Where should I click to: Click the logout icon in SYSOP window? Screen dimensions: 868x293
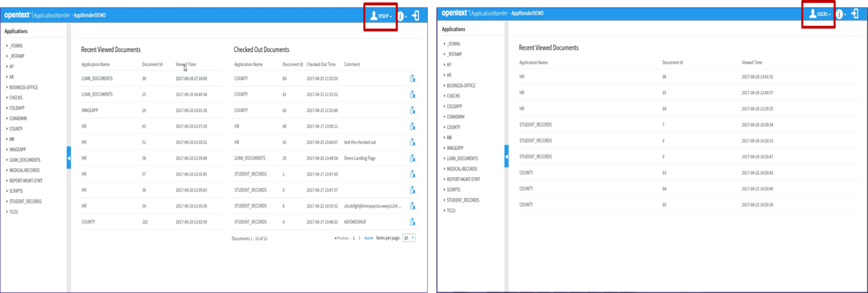(x=415, y=16)
